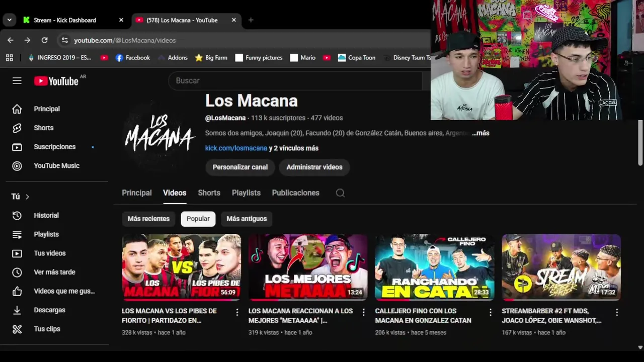Switch to the Videos channel tab

tap(175, 193)
